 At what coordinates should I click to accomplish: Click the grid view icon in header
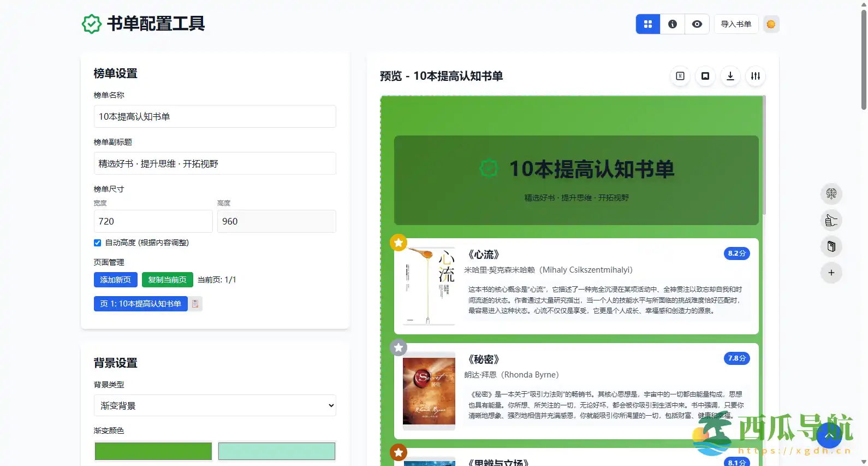point(648,24)
